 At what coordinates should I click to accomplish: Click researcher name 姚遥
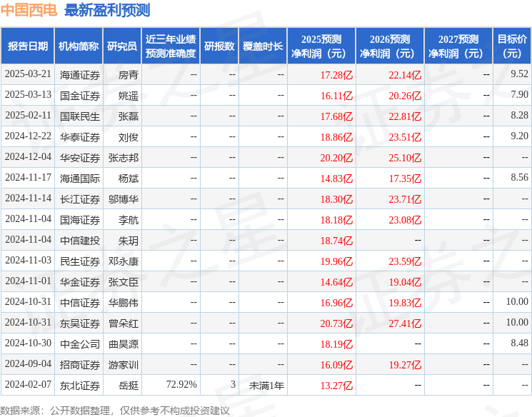click(x=129, y=96)
